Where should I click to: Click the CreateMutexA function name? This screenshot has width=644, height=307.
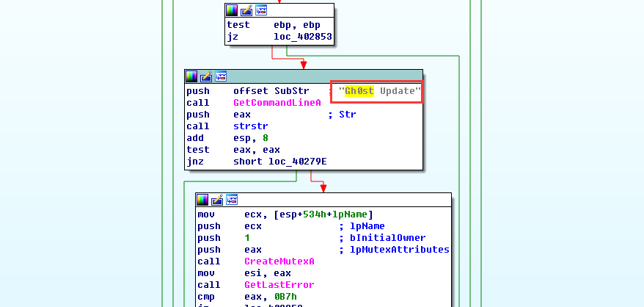click(279, 261)
